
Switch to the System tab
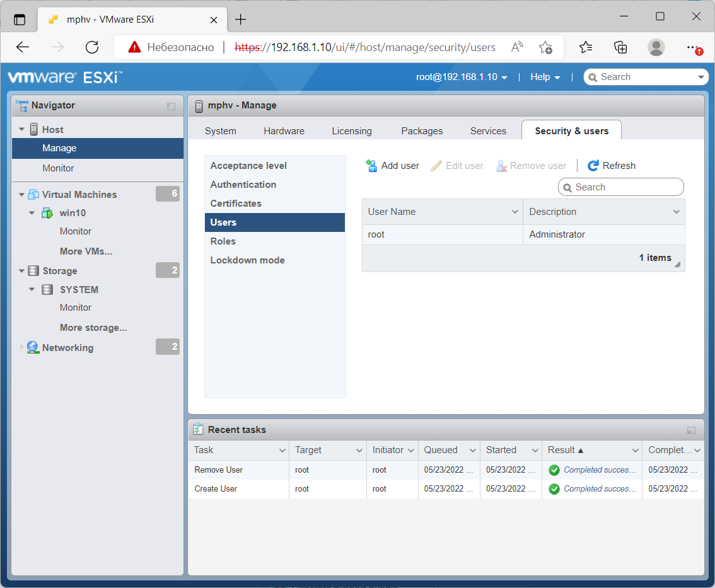(x=220, y=131)
